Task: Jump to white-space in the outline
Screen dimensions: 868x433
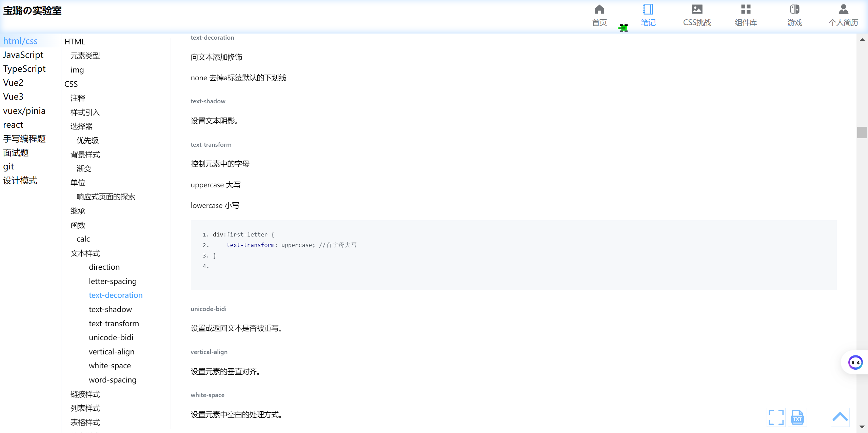Action: pos(110,366)
